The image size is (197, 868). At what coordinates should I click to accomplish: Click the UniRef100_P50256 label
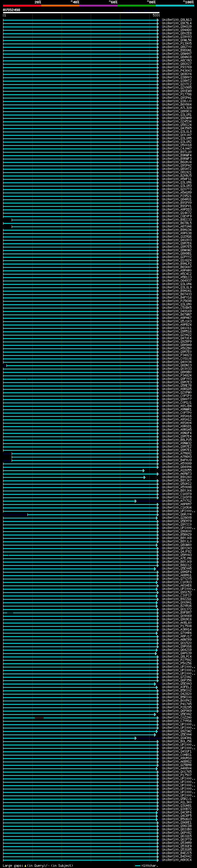click(x=177, y=663)
